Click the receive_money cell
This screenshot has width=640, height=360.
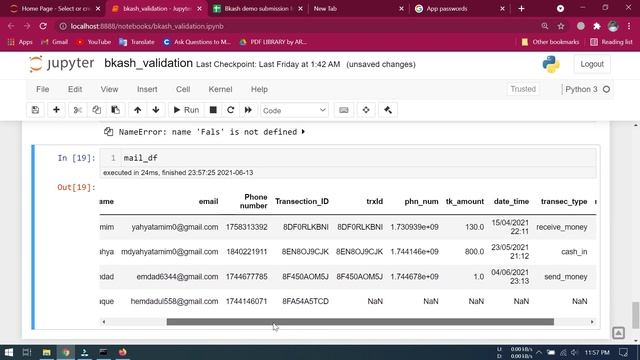562,227
